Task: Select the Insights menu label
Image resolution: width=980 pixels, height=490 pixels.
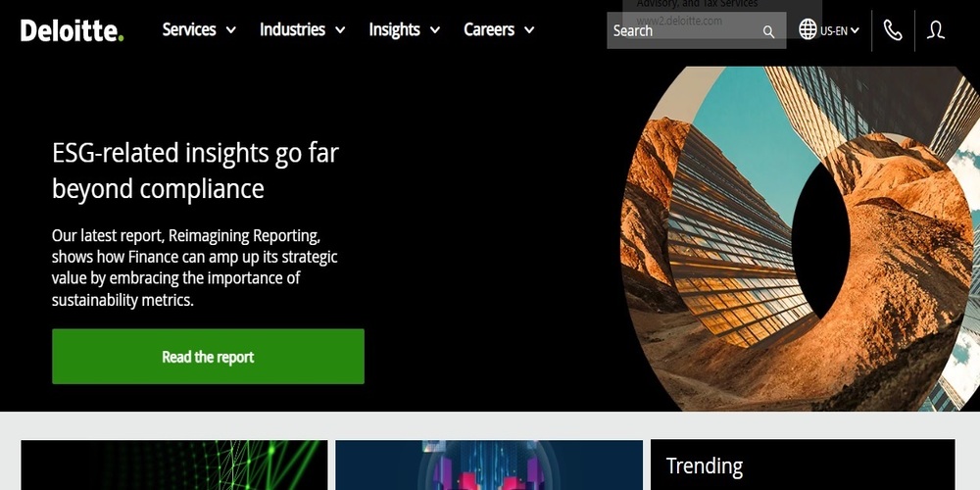Action: 394,30
